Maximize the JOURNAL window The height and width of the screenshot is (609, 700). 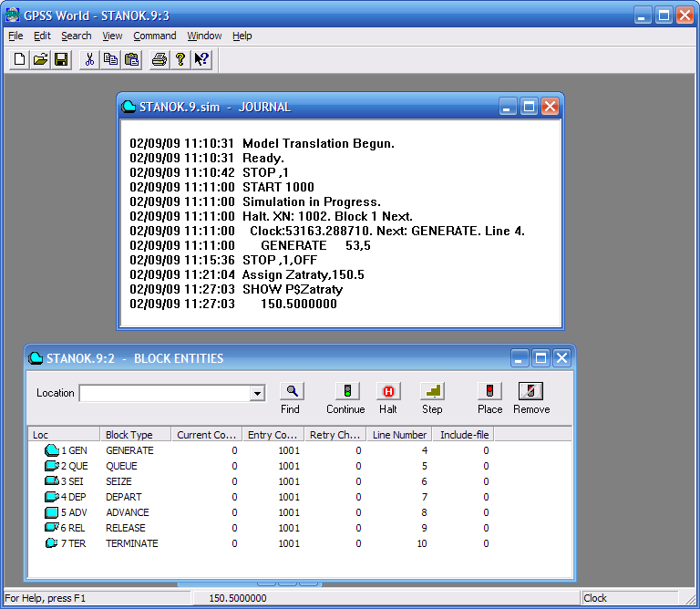click(529, 107)
